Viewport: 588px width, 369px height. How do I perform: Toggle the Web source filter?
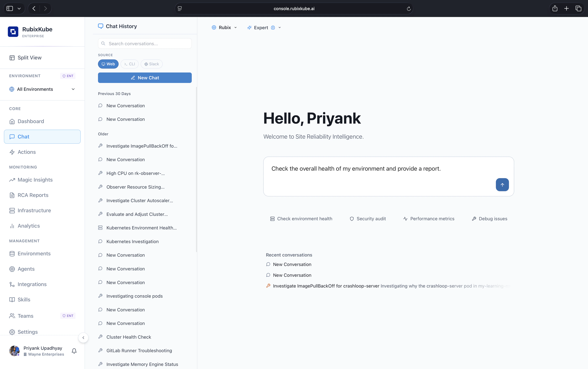[x=108, y=64]
